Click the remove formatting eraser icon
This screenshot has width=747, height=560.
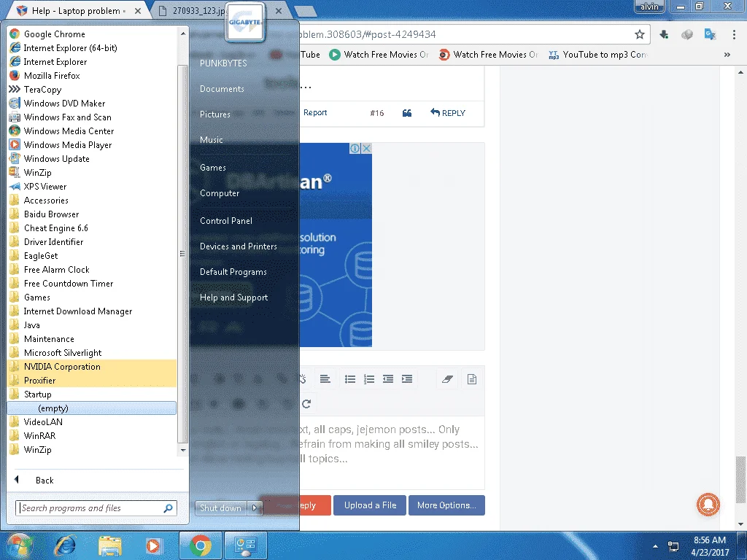click(447, 379)
